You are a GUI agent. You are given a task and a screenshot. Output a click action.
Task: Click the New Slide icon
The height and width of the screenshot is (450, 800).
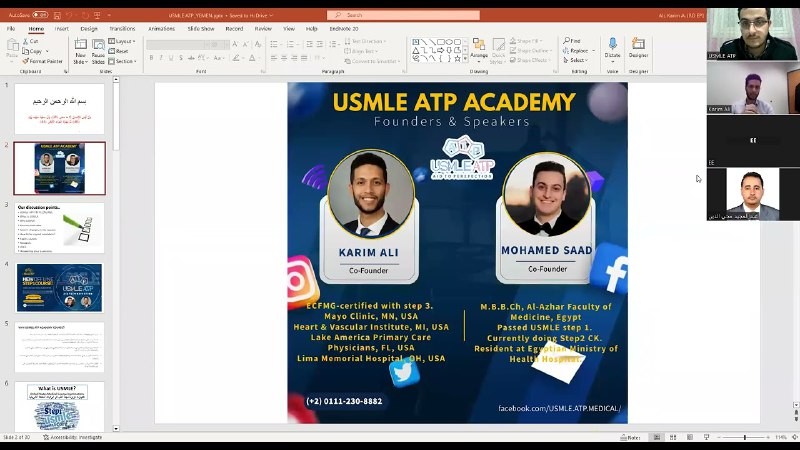pos(80,45)
